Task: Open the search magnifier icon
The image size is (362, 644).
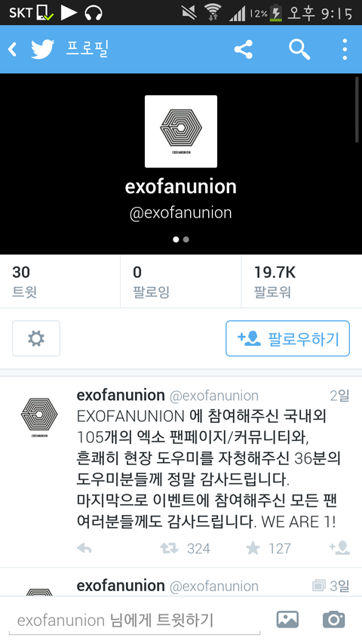Action: tap(299, 49)
